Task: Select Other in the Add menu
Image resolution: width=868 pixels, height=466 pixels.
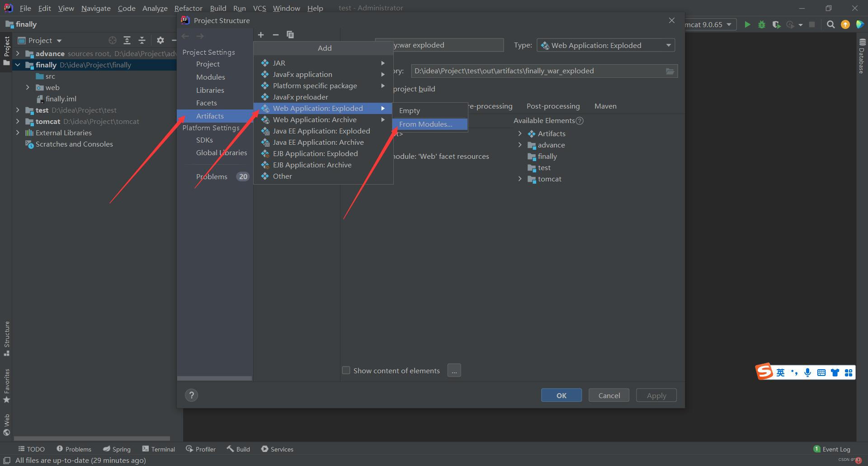Action: (323, 176)
